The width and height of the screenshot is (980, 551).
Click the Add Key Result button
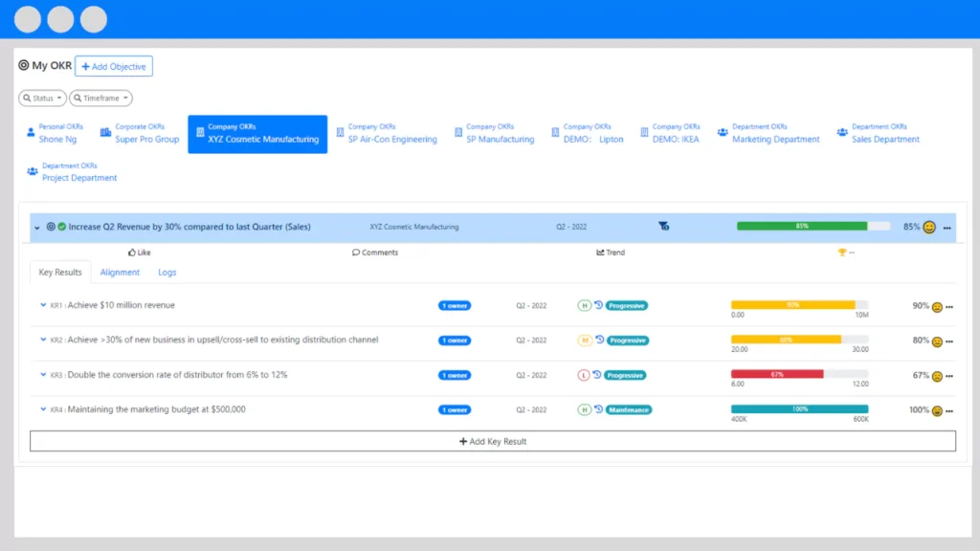[493, 441]
